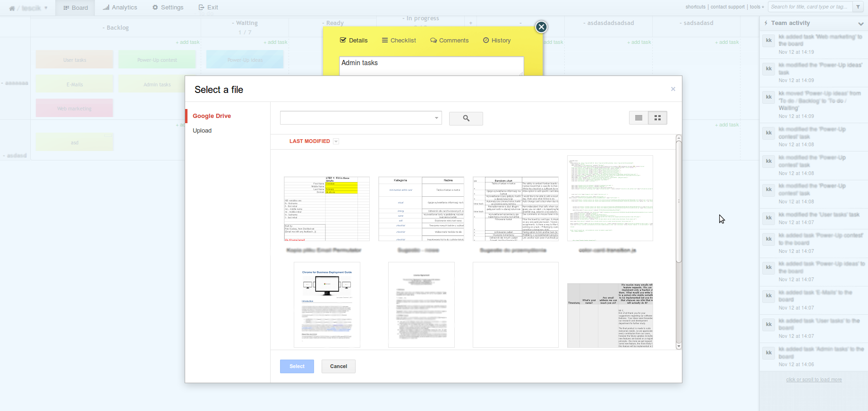This screenshot has height=411, width=868.
Task: Click add task in sadsadasd column top row
Action: tap(727, 42)
